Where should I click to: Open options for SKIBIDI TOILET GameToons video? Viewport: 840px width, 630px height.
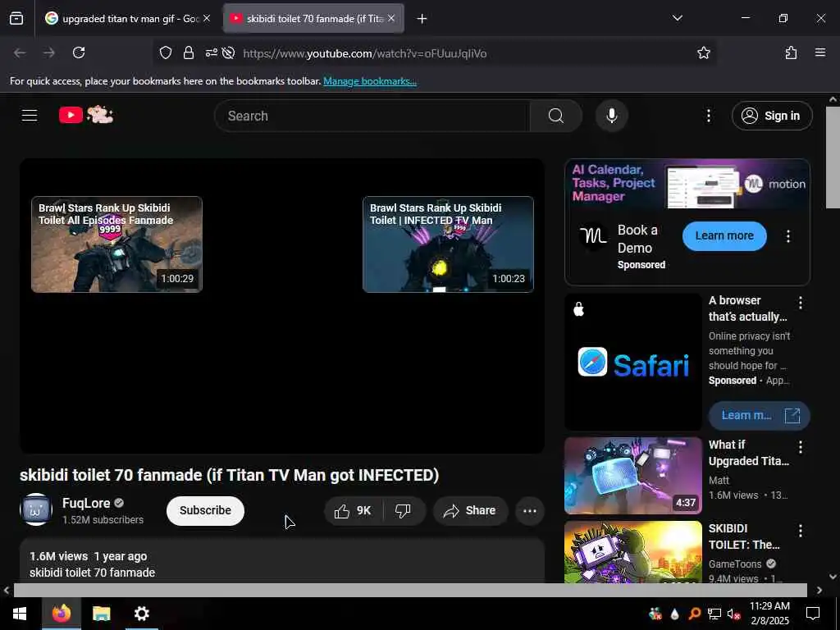tap(801, 531)
